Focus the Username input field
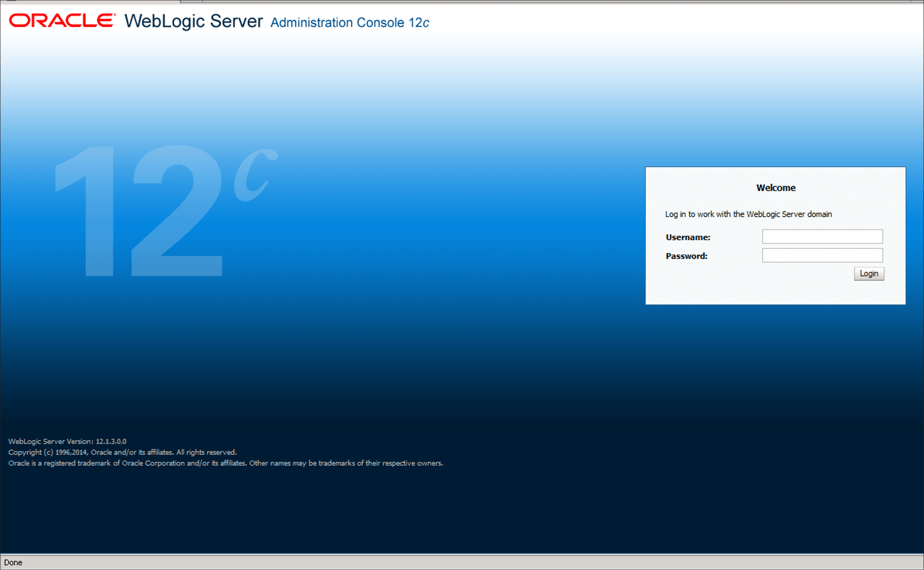924x570 pixels. point(822,237)
